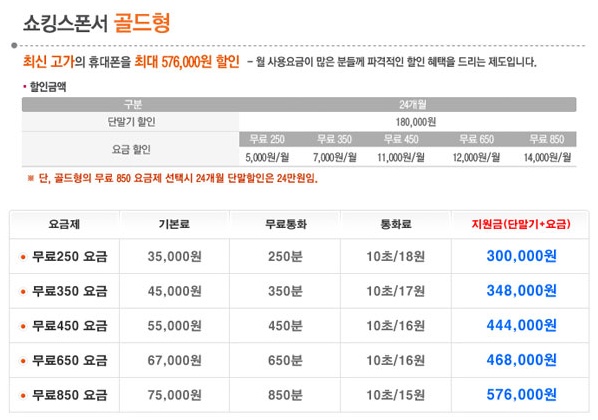
Task: Click the 300,000원 support amount
Action: tap(521, 256)
